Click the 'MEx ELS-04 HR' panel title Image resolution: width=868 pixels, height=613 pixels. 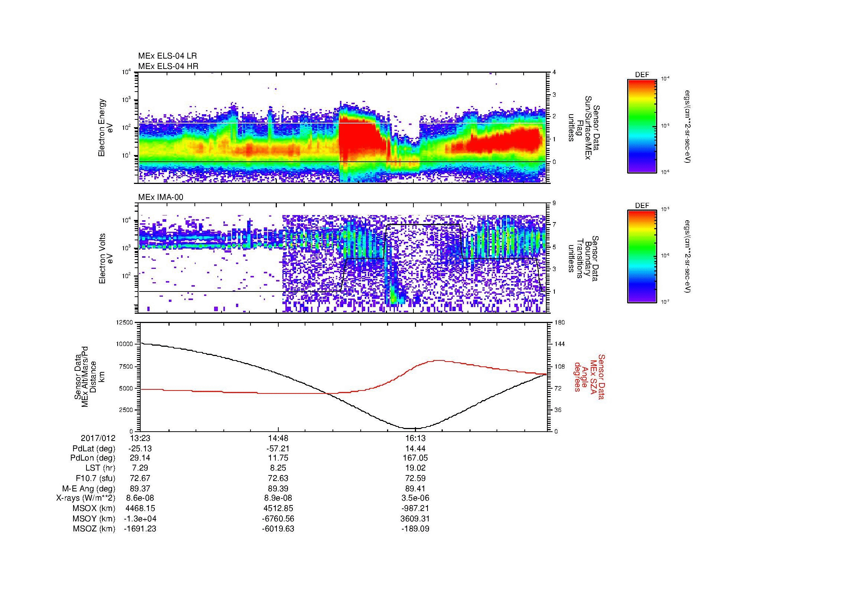[x=168, y=66]
